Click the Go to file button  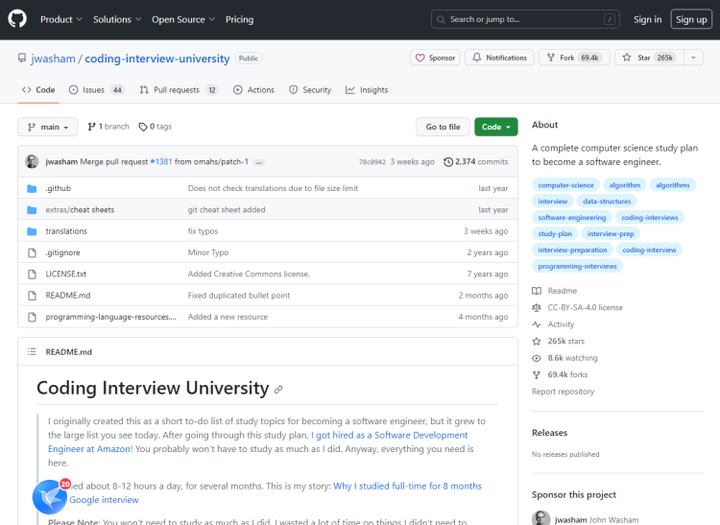443,127
